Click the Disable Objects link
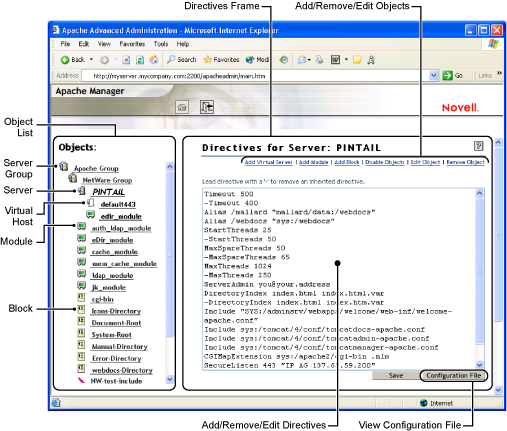Viewport: 507px width, 431px height. (385, 162)
